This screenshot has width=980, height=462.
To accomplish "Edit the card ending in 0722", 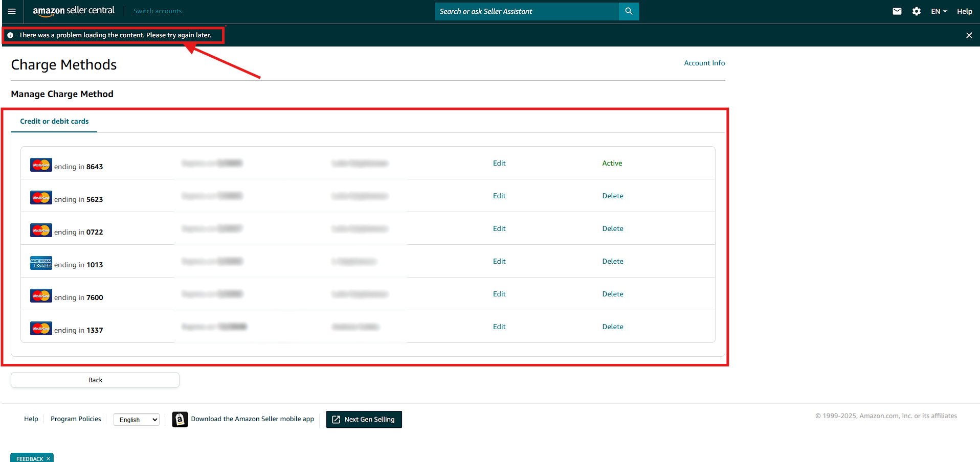I will point(499,228).
